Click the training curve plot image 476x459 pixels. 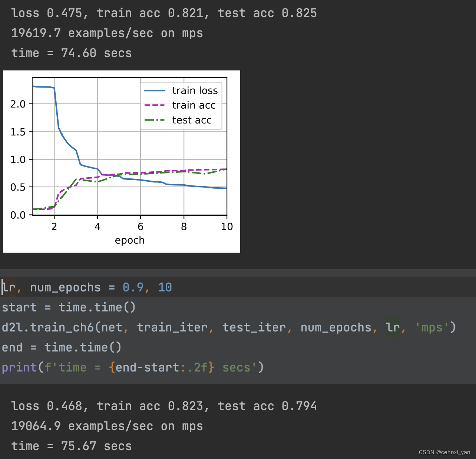tap(122, 162)
